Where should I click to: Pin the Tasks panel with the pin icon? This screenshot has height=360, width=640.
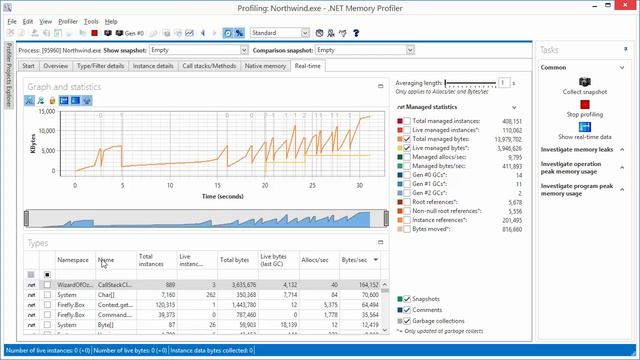625,49
